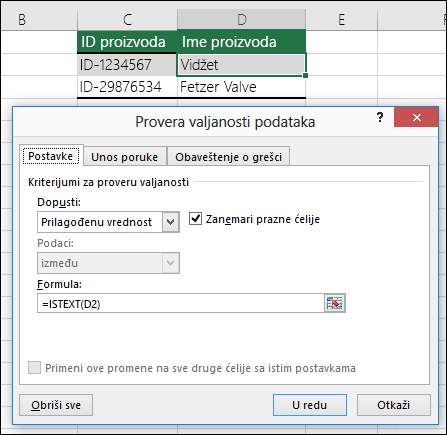
Task: Select cell containing Vidžet
Action: 241,65
